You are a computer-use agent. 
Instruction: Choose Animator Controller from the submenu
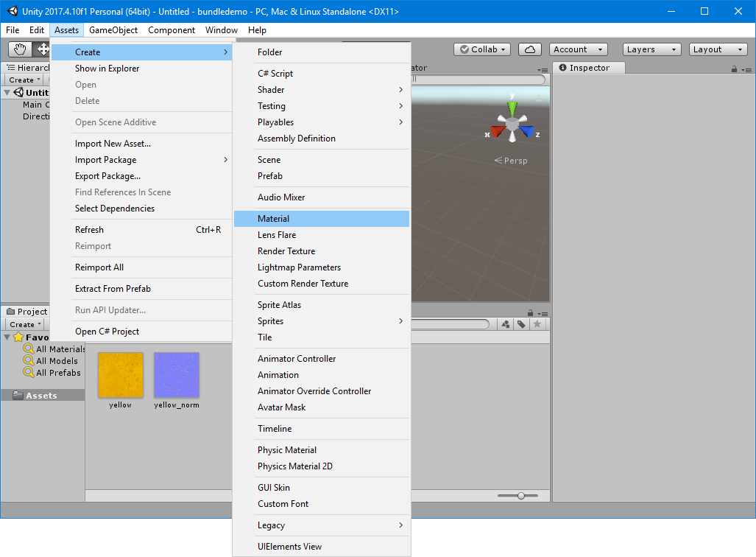click(322, 359)
